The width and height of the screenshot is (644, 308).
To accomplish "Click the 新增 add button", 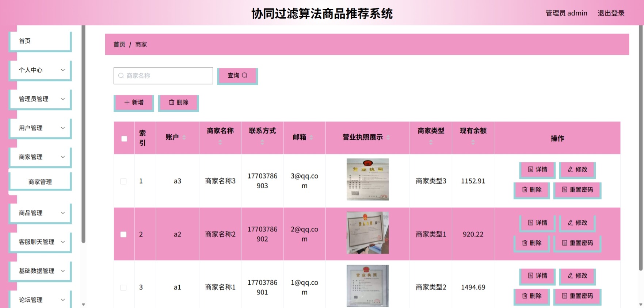I will pos(134,103).
